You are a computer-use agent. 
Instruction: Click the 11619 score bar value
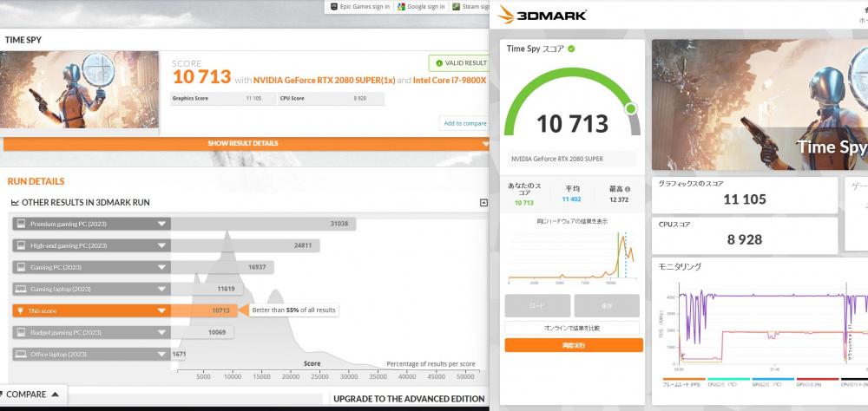point(227,289)
